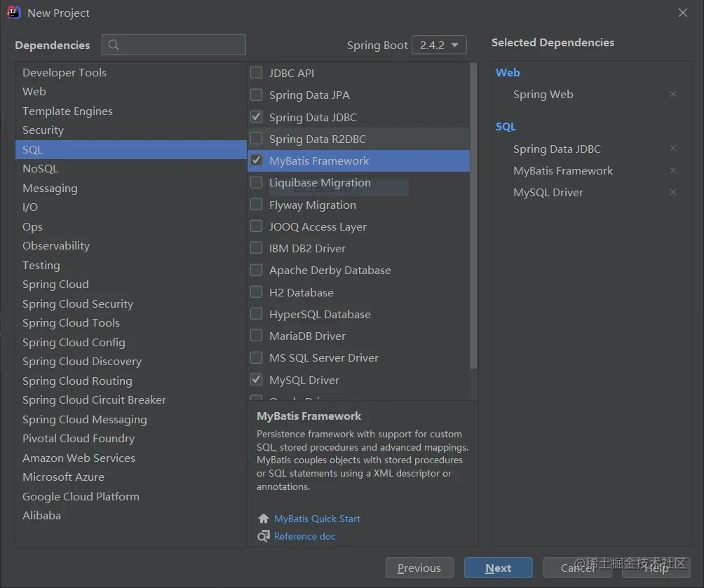This screenshot has height=588, width=704.
Task: Open the Reference doc link
Action: 305,536
